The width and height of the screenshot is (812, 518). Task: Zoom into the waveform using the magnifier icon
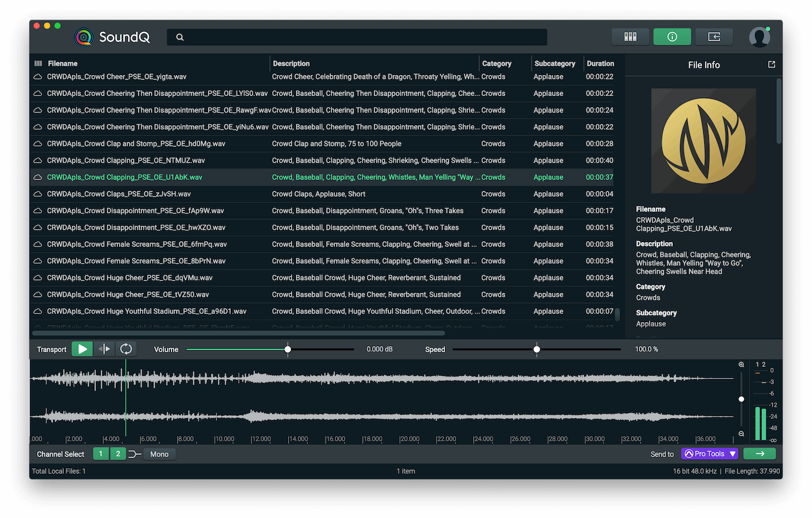pos(741,364)
